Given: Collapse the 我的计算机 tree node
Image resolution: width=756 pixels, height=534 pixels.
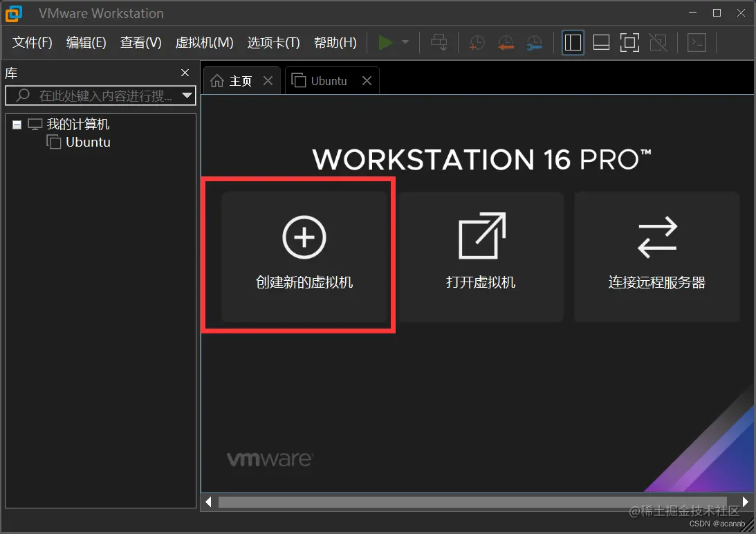Looking at the screenshot, I should tap(17, 125).
